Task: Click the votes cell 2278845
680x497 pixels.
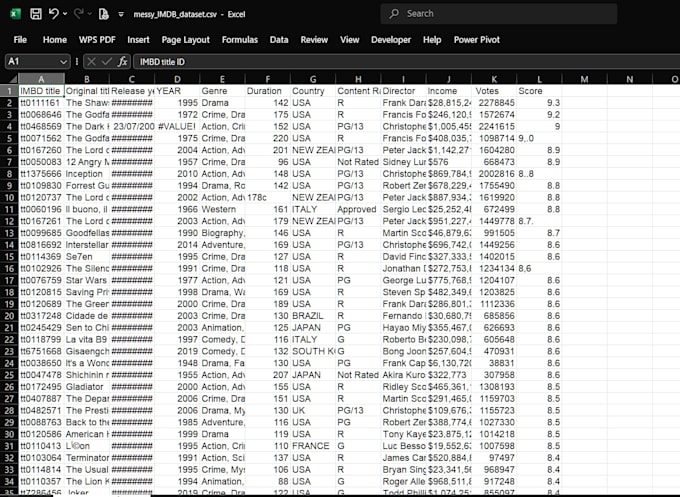Action: tap(494, 103)
